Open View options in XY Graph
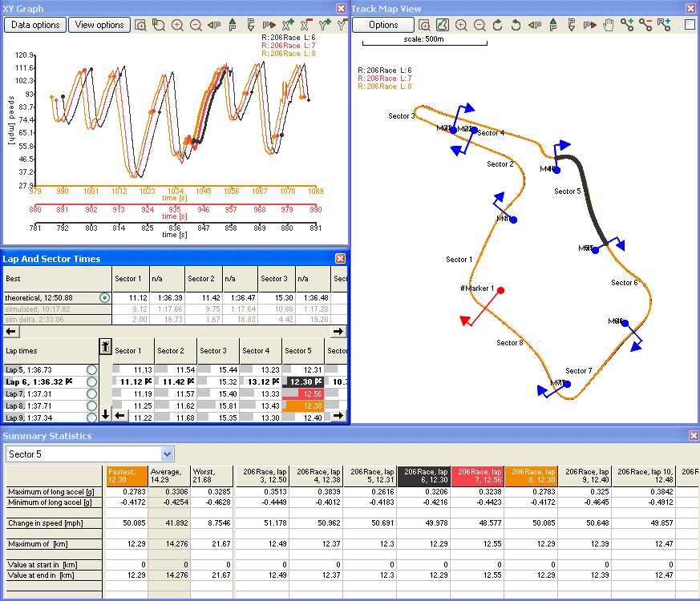 pos(99,25)
